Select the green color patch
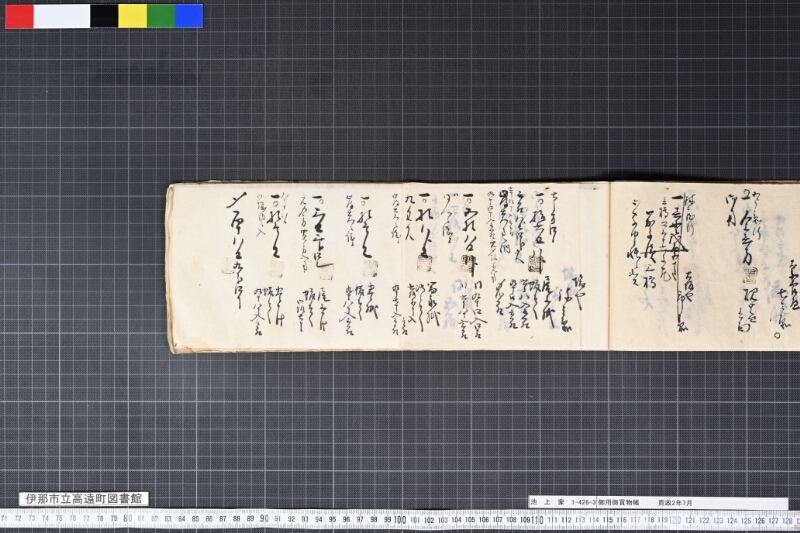 click(x=161, y=16)
